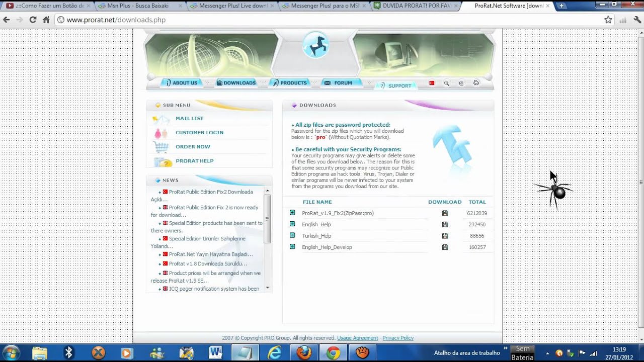
Task: Show hidden system tray icons
Action: point(547,353)
